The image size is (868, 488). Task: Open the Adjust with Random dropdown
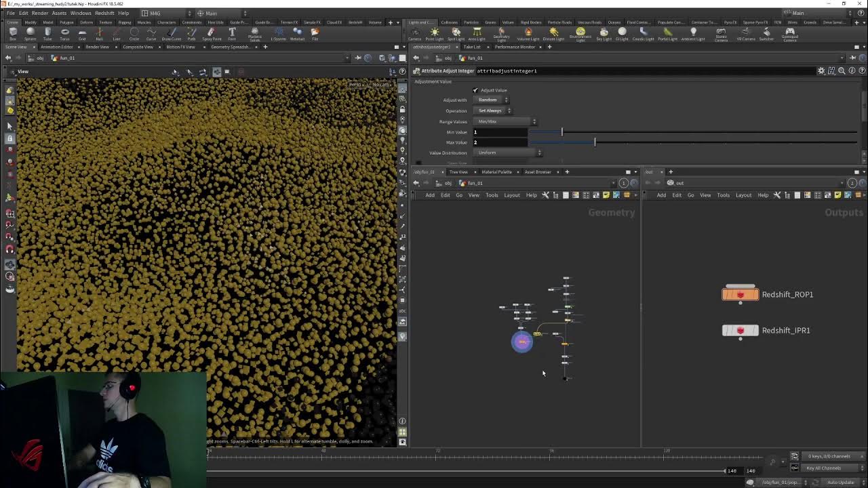(492, 100)
